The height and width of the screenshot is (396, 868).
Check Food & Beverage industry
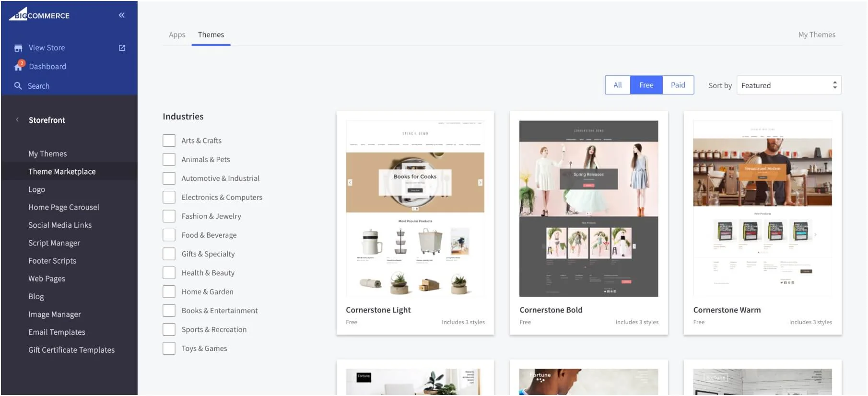click(169, 235)
